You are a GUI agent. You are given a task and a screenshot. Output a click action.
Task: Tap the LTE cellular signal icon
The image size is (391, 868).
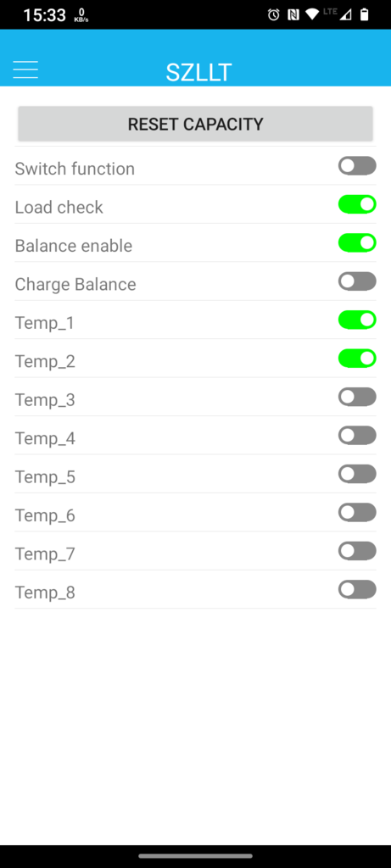pos(338,14)
